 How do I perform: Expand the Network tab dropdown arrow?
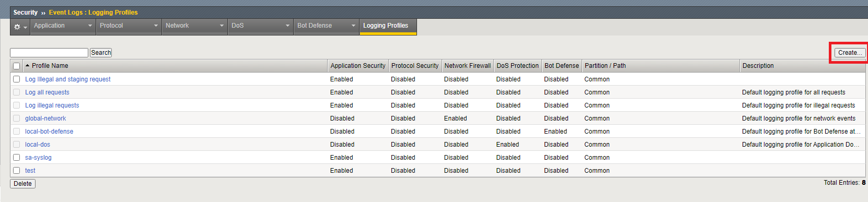pyautogui.click(x=222, y=26)
